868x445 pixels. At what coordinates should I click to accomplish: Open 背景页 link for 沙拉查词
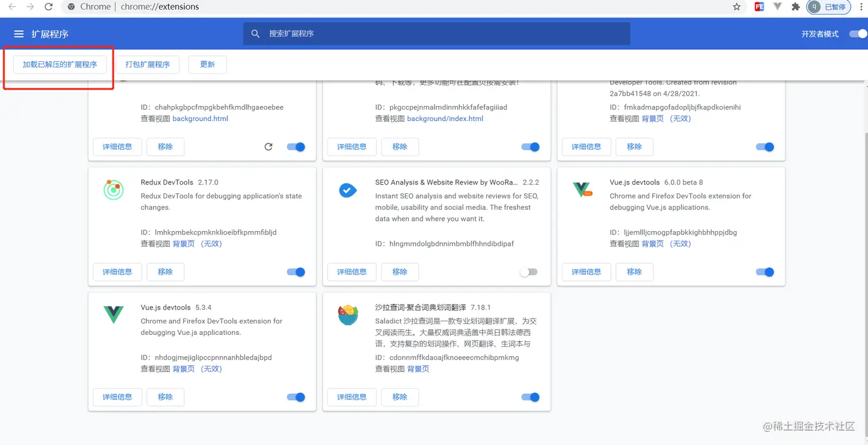pos(418,369)
